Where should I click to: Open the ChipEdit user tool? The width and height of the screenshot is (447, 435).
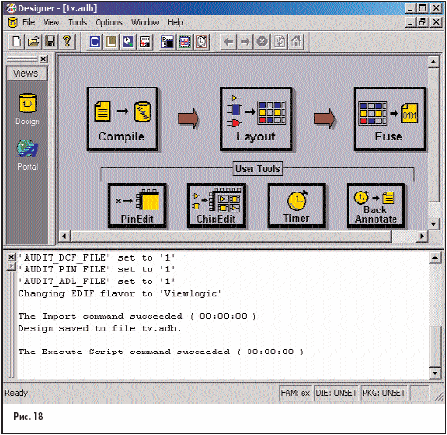coord(216,206)
